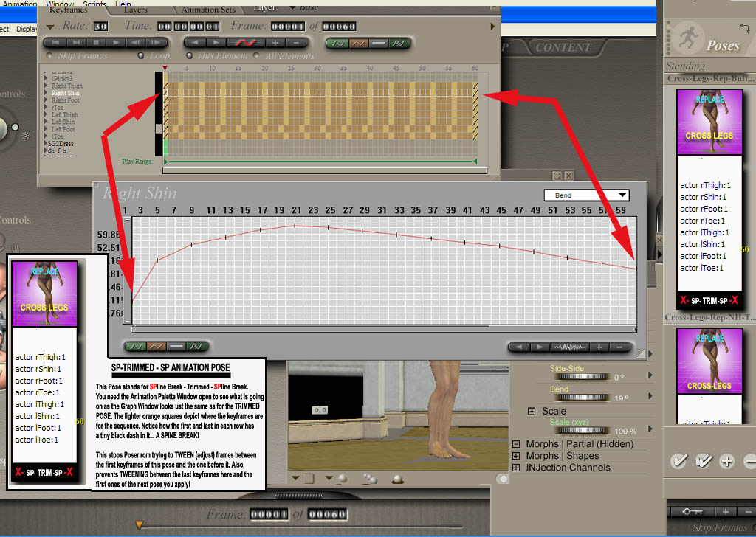Toggle sound waveform display in graph window

(x=570, y=347)
